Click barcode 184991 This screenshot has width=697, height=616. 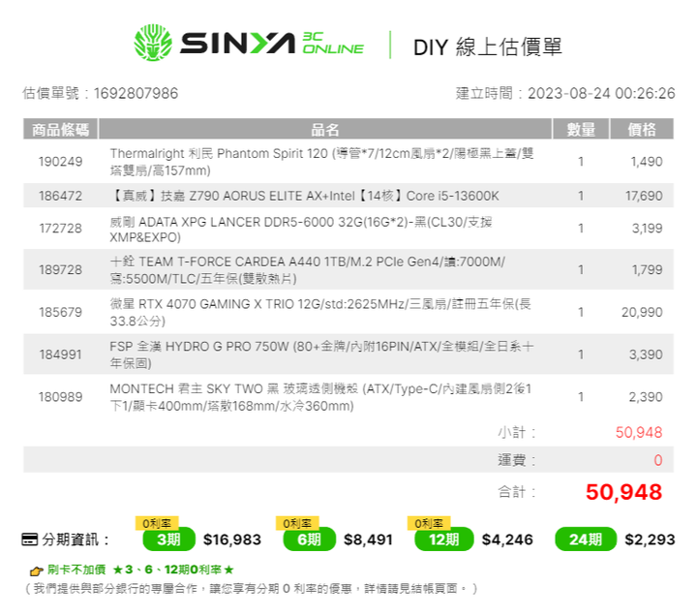coord(60,354)
